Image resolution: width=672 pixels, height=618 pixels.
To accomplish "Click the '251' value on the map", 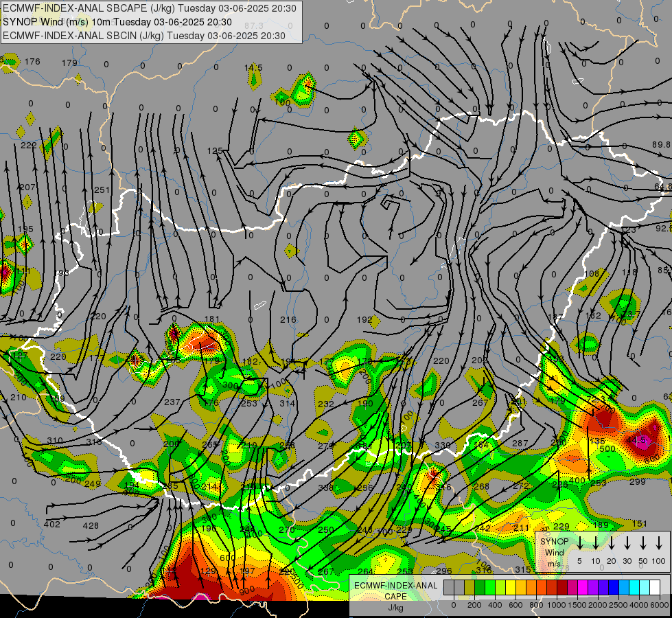I will click(102, 190).
